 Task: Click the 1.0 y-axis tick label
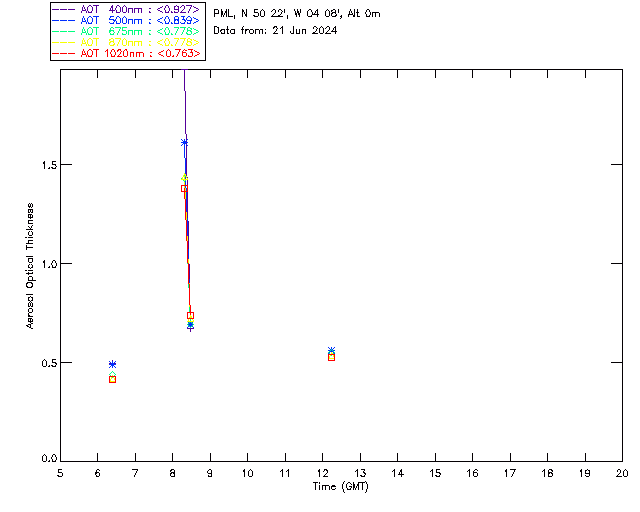coord(49,264)
